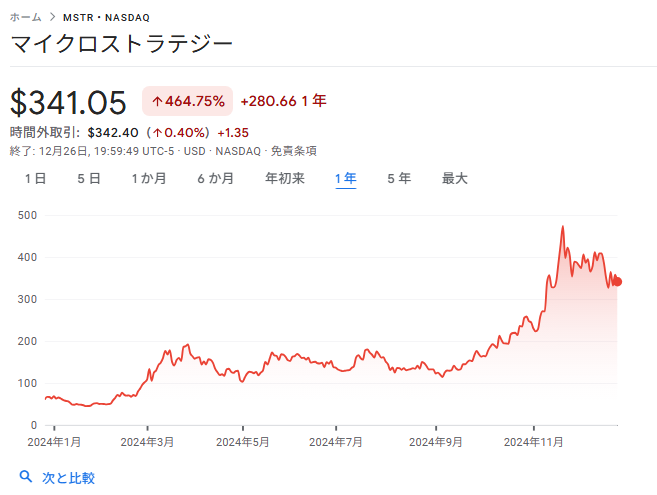Click the after-hours price $342.40
This screenshot has height=495, width=657.
[112, 132]
